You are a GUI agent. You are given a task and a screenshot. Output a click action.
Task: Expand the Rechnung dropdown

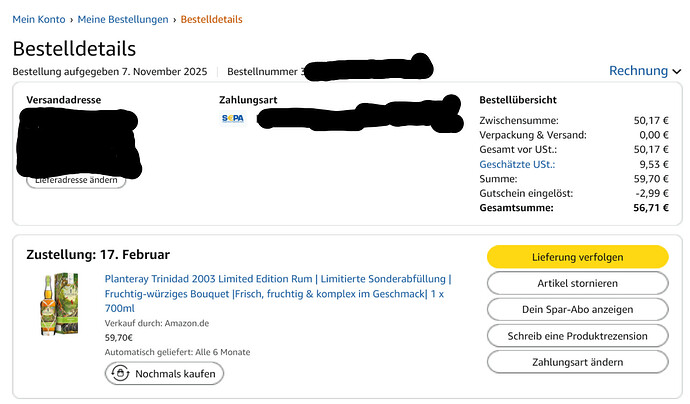click(638, 71)
